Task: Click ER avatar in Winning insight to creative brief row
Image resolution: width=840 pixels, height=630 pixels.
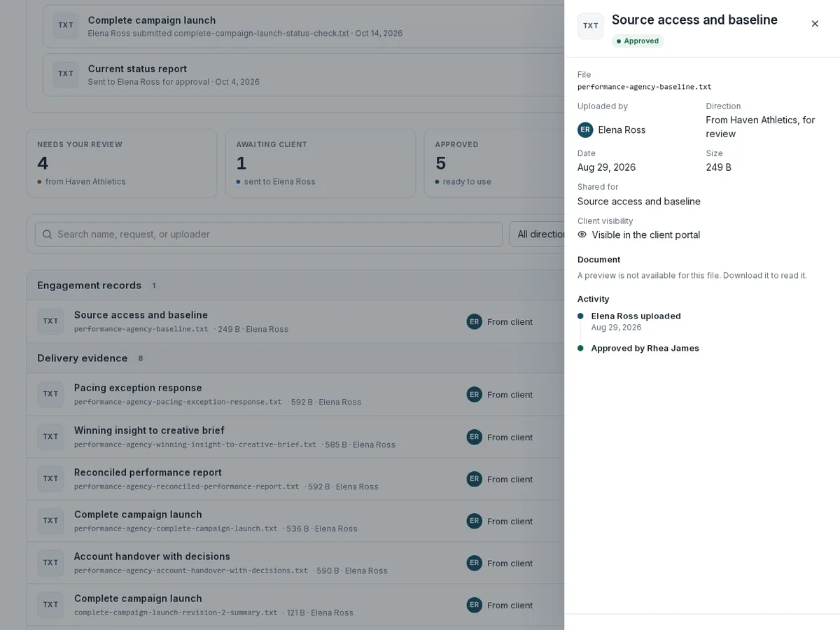Action: click(475, 437)
